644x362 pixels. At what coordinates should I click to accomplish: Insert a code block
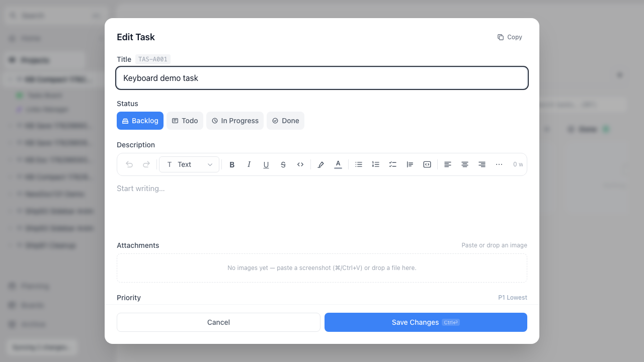pos(427,164)
